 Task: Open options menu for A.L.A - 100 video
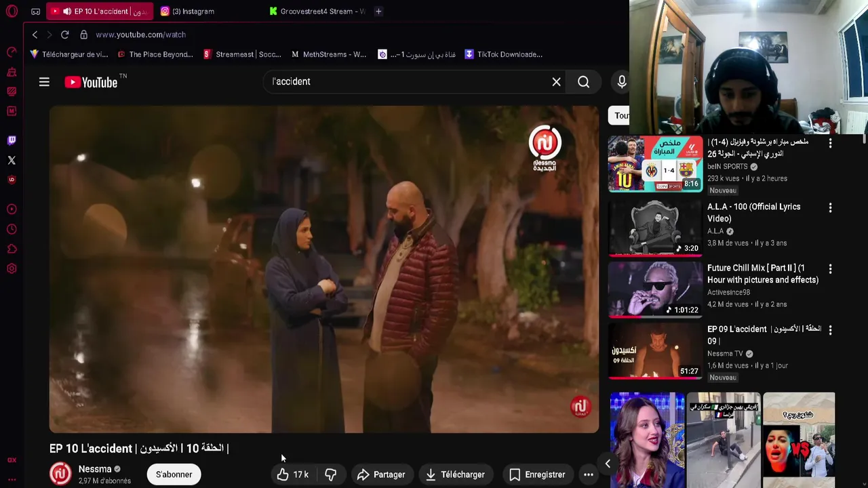[830, 207]
